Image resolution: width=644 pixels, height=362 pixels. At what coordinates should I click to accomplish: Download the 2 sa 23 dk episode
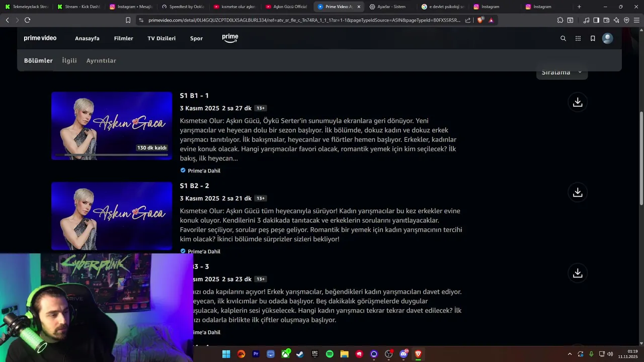[x=578, y=273]
